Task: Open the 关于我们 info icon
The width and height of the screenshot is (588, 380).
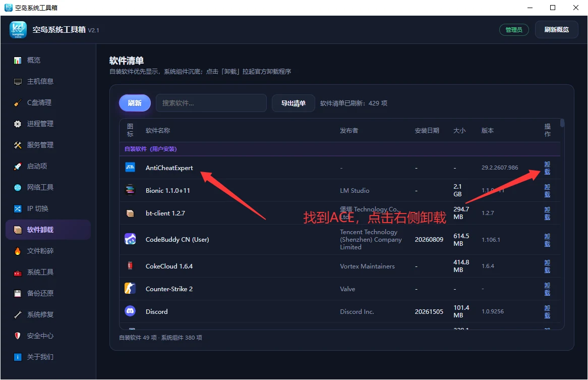Action: 18,357
